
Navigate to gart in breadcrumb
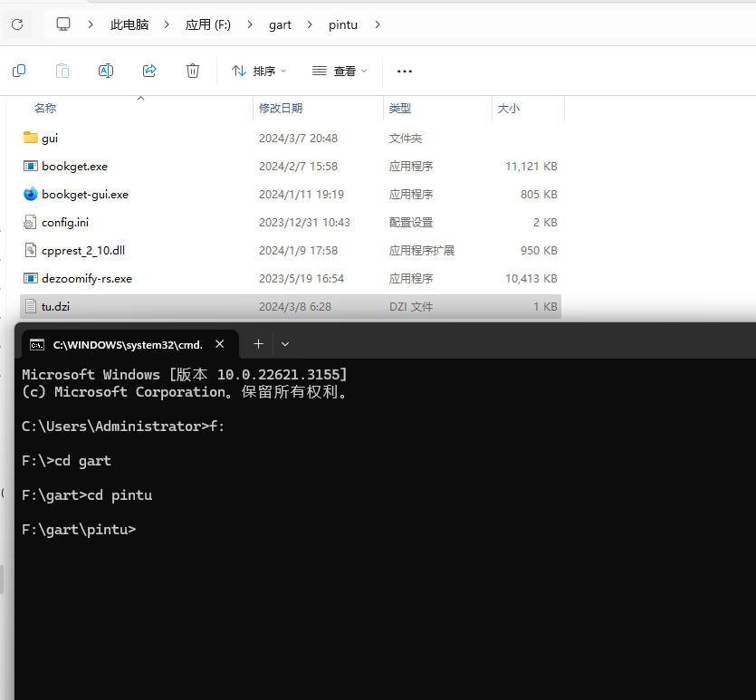click(x=280, y=24)
